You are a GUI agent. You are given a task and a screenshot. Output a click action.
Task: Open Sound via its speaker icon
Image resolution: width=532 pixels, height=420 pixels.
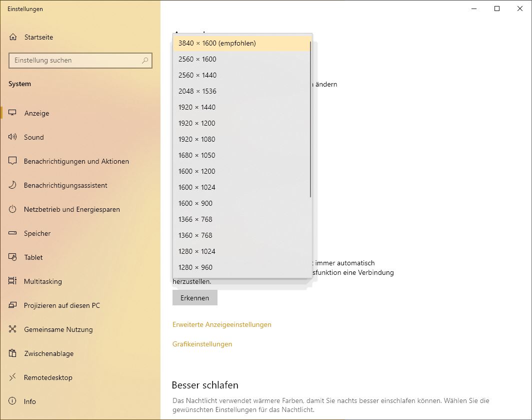(12, 137)
